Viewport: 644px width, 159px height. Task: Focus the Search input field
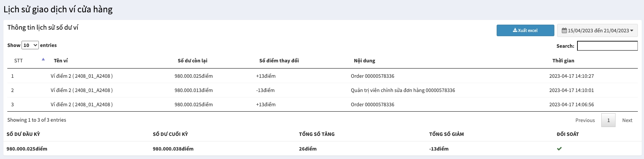pyautogui.click(x=607, y=46)
